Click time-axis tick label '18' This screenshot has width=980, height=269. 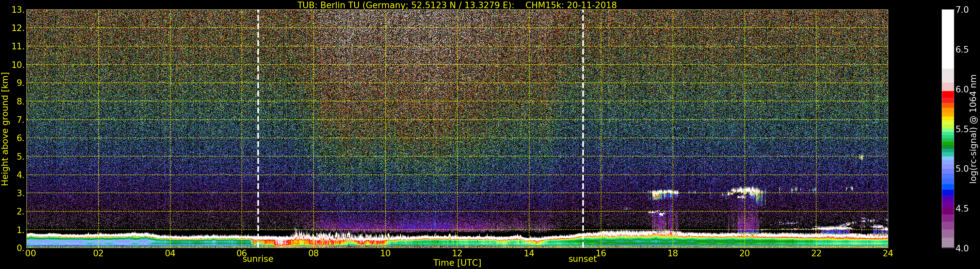click(673, 253)
